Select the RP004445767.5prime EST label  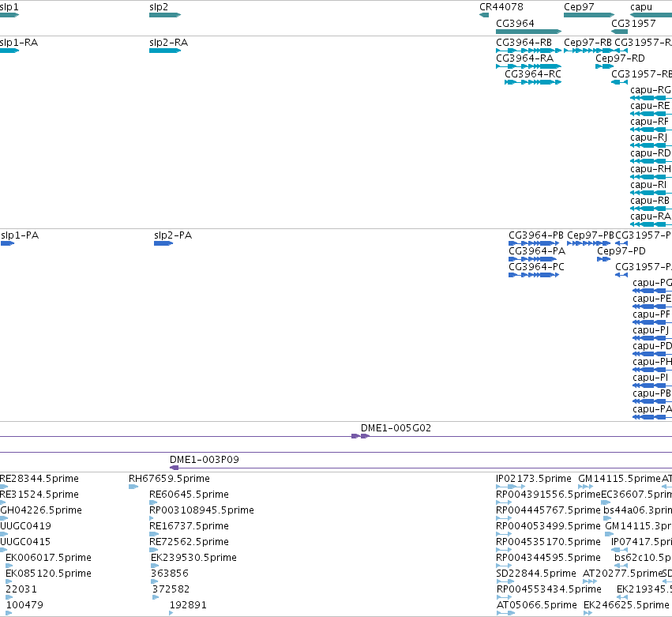(x=548, y=510)
